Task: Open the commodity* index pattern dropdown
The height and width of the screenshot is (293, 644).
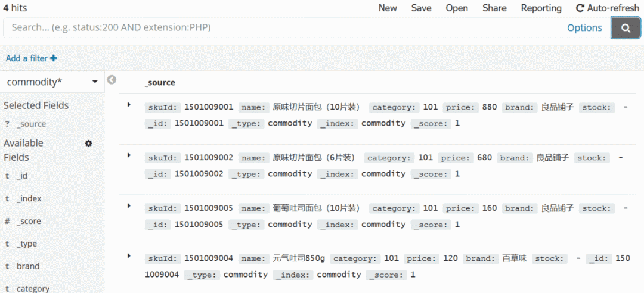Action: [x=52, y=82]
